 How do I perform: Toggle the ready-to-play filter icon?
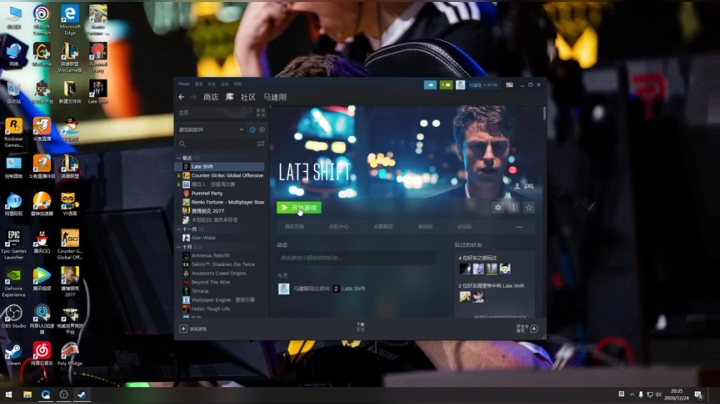point(262,130)
